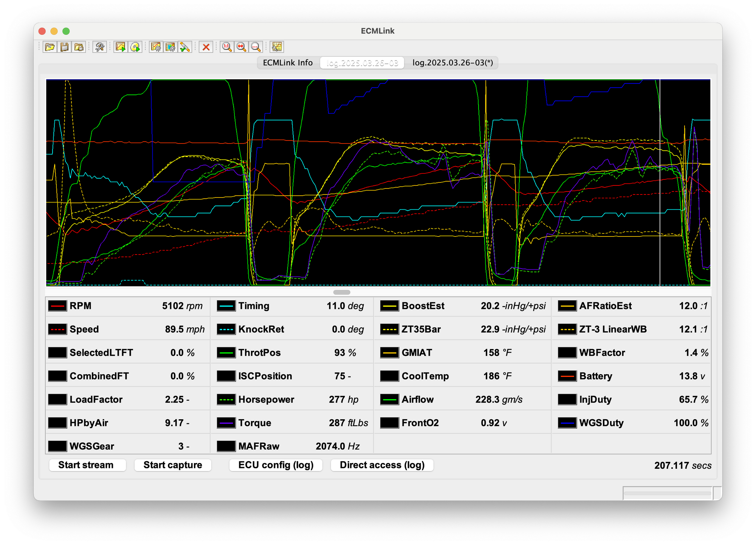
Task: Select the HPbyAir label
Action: click(89, 423)
